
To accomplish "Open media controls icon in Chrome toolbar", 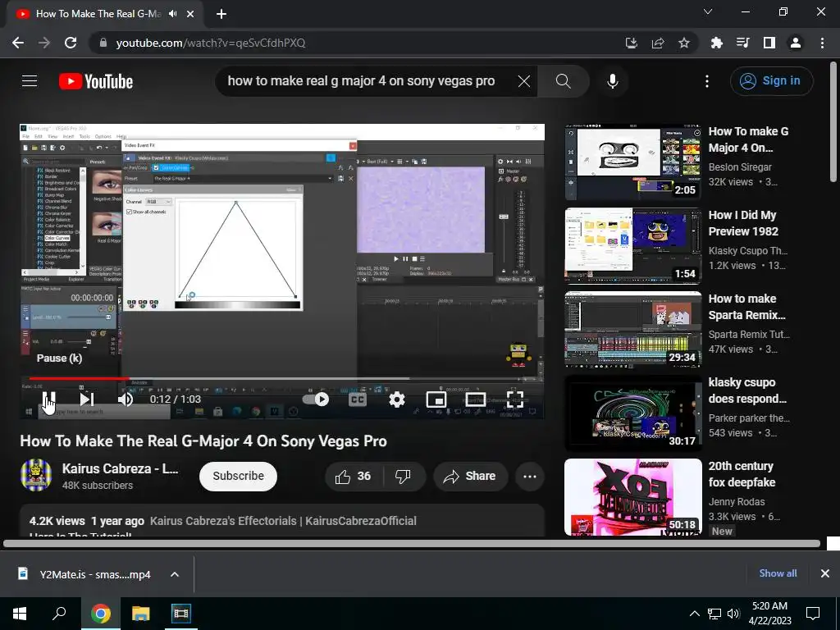I will (742, 43).
